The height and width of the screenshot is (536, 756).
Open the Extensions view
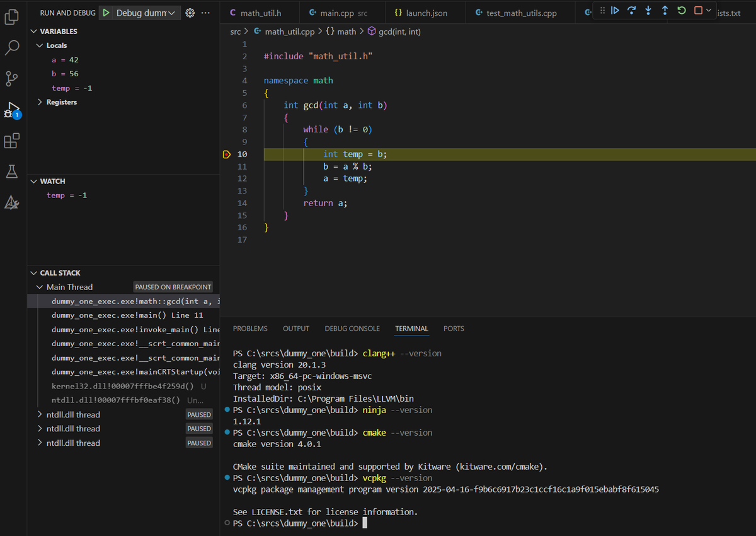(12, 141)
